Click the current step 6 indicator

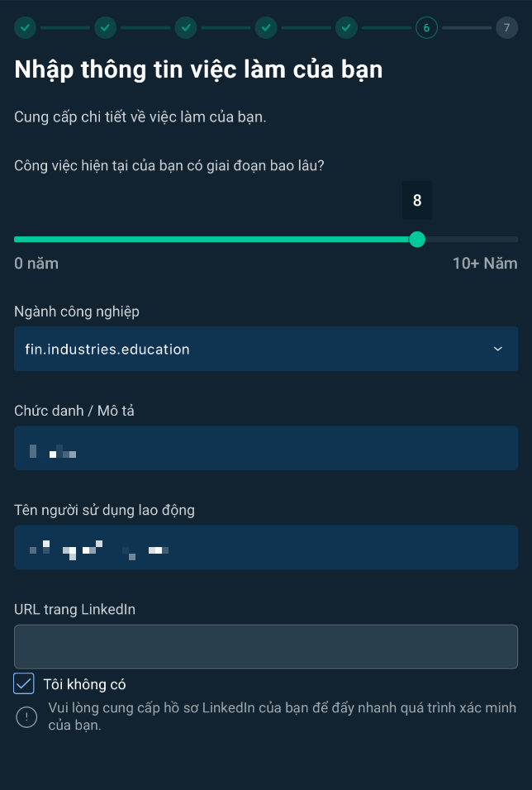coord(426,27)
